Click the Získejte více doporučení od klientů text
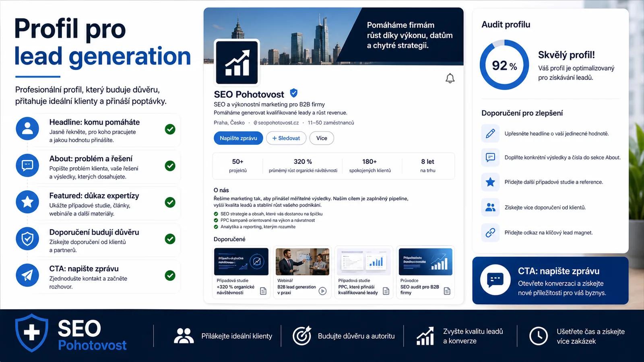The width and height of the screenshot is (644, 362). point(545,208)
